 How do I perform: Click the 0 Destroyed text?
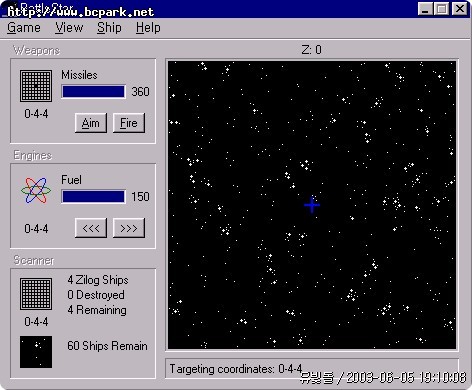tap(96, 295)
